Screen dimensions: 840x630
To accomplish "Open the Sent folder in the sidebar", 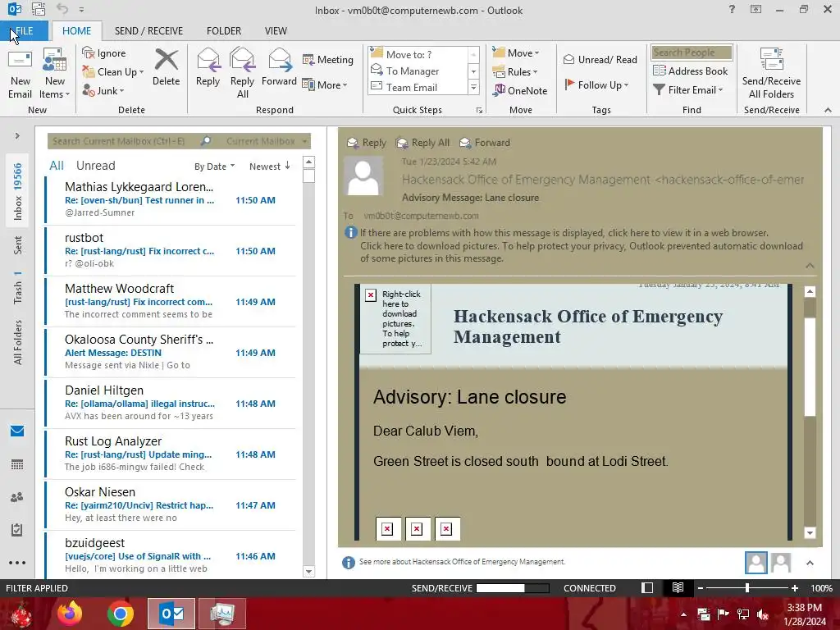I will point(17,245).
